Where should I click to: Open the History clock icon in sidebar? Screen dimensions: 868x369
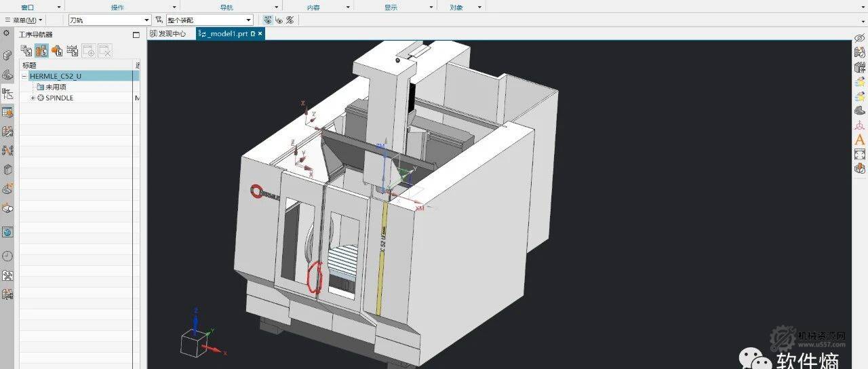click(x=7, y=256)
